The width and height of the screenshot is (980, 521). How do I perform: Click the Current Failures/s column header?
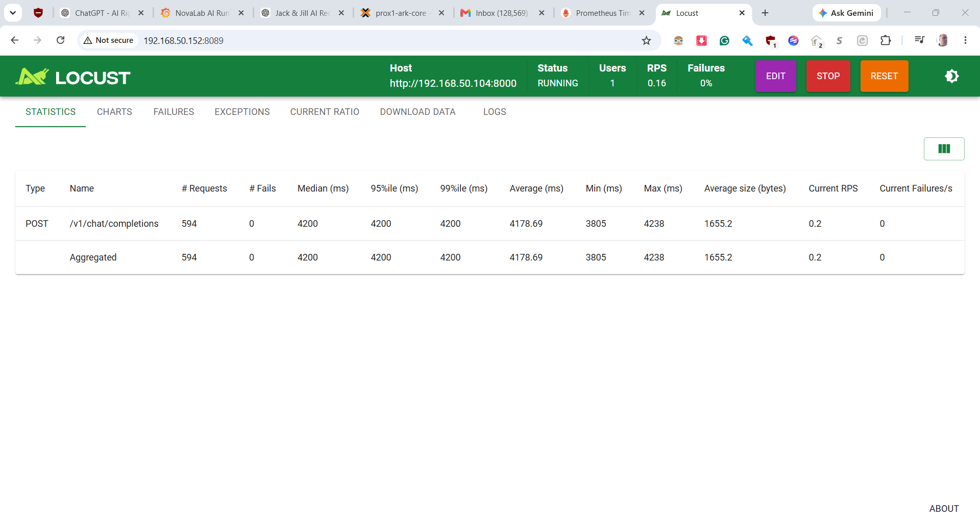[916, 188]
